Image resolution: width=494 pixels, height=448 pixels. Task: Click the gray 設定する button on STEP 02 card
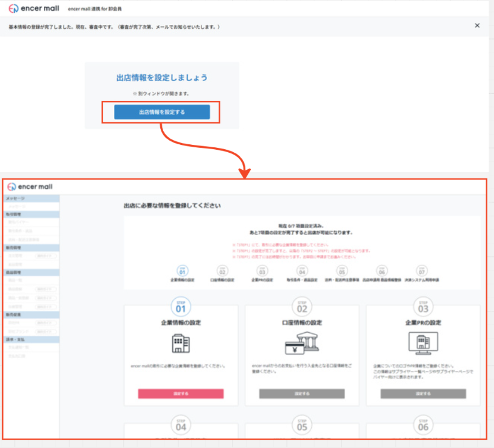(x=302, y=394)
